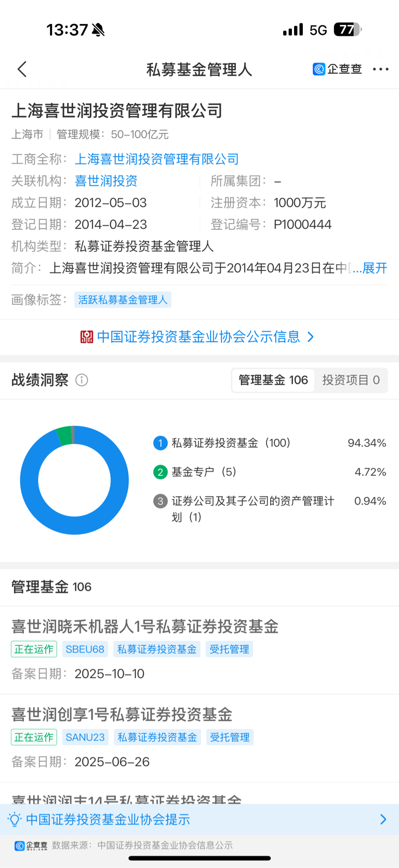Open association notice banner chevron
Screen dimensions: 399x868
click(383, 820)
